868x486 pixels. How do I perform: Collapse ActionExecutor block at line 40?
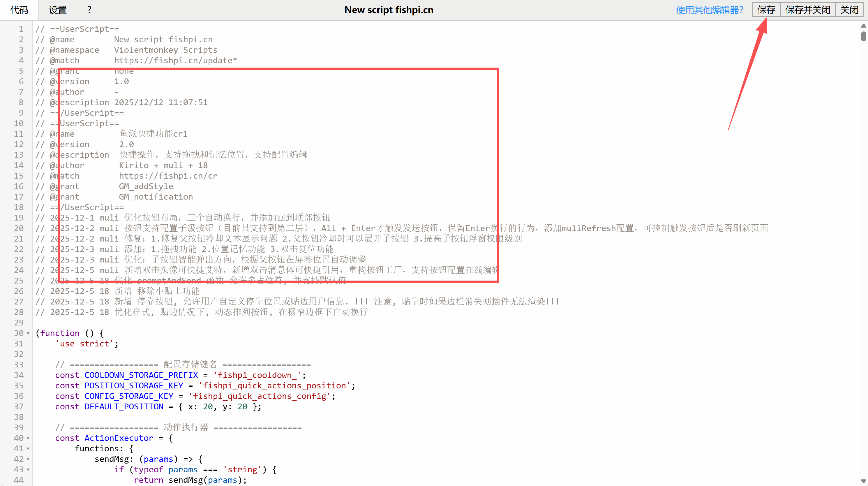pyautogui.click(x=28, y=438)
